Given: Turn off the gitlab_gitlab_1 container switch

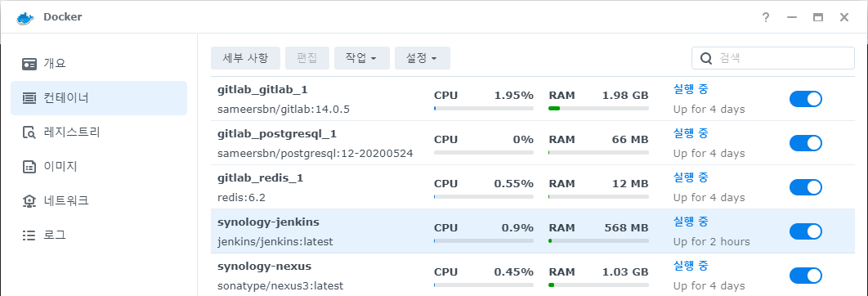Looking at the screenshot, I should click(x=805, y=99).
